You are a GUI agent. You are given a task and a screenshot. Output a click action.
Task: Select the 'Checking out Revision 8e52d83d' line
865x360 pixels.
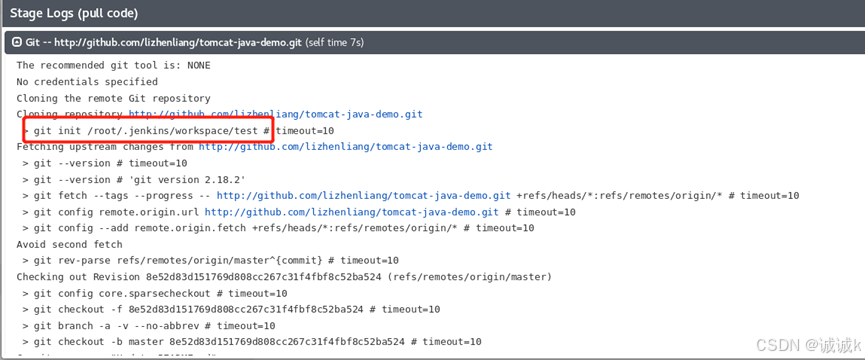pyautogui.click(x=284, y=277)
